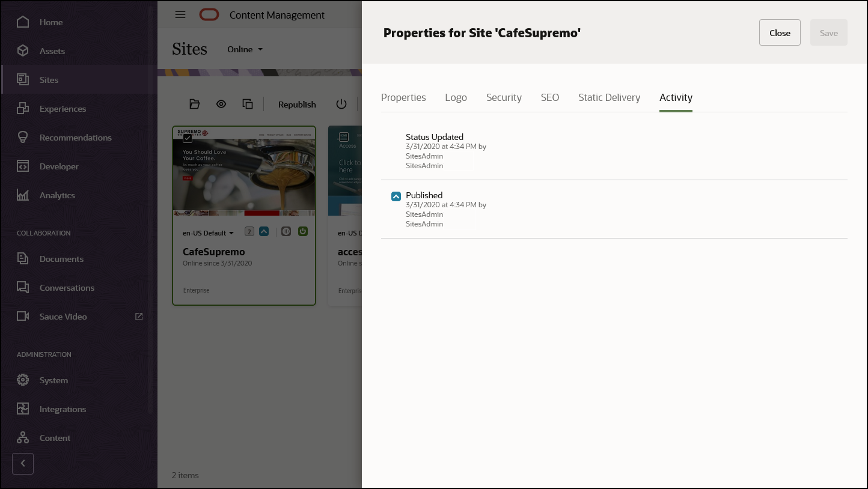
Task: Click the Integrations puzzle icon in the sidebar
Action: click(x=23, y=409)
